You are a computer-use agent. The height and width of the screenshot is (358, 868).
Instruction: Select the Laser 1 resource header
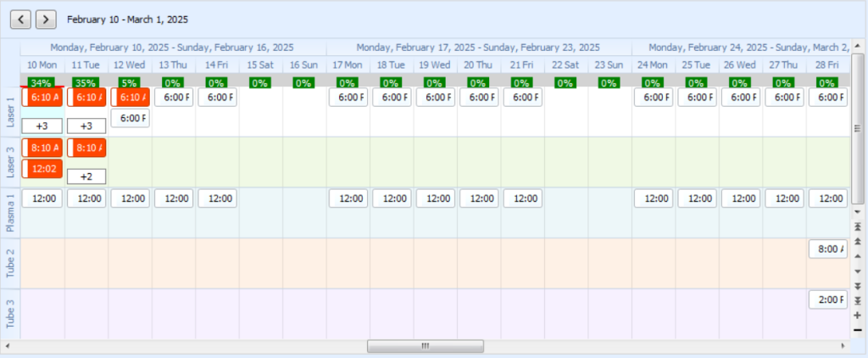click(x=10, y=112)
